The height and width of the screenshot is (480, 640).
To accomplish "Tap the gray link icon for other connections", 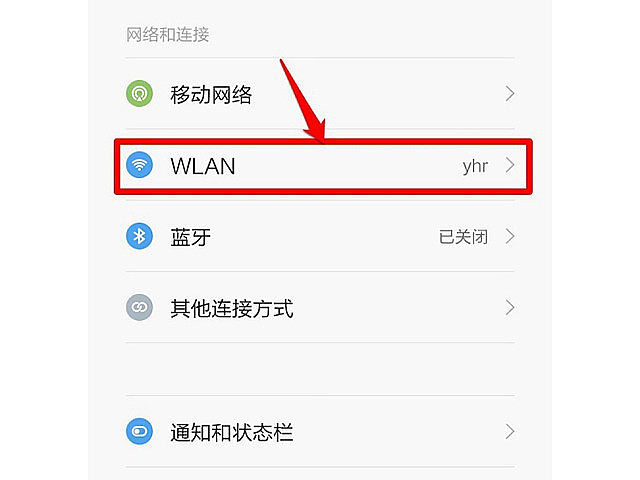I will [x=139, y=307].
